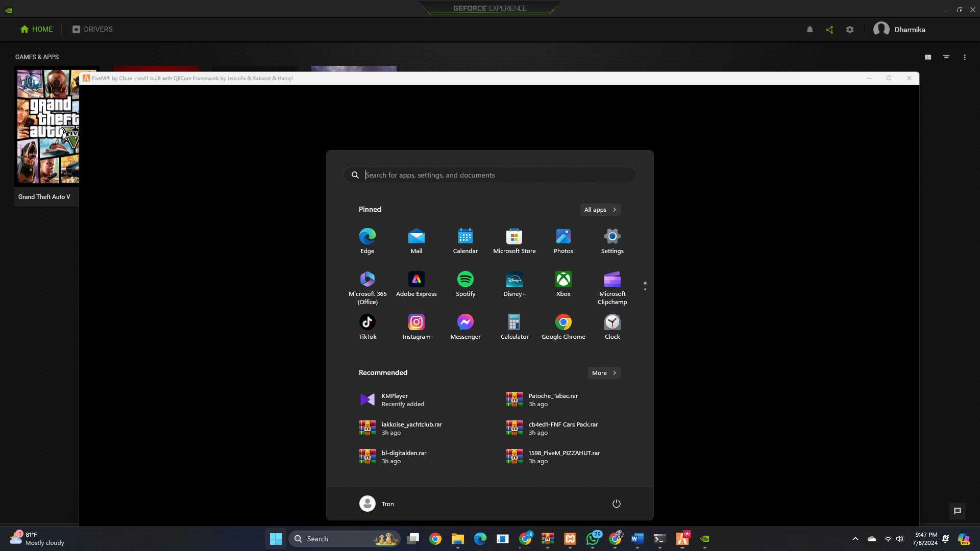Expand More recommended items
The width and height of the screenshot is (980, 551).
(x=604, y=373)
